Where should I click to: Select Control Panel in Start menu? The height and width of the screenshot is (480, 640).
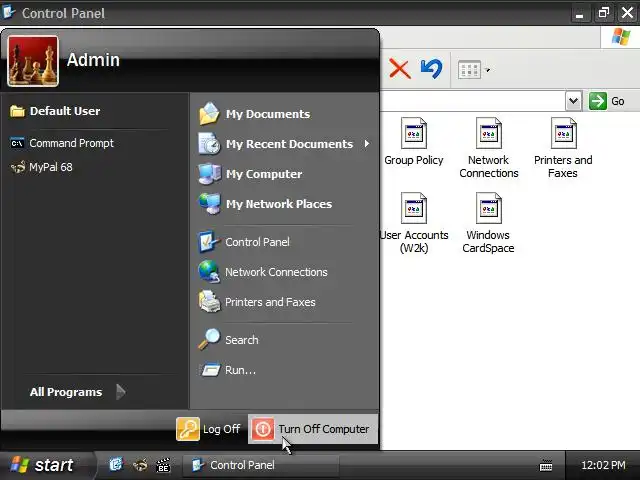[x=244, y=242]
